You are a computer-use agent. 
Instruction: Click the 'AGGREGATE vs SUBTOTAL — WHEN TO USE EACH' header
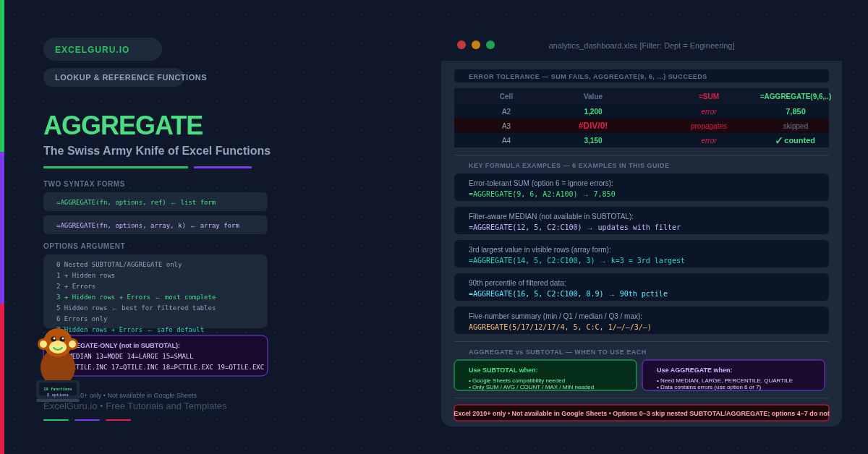558,352
